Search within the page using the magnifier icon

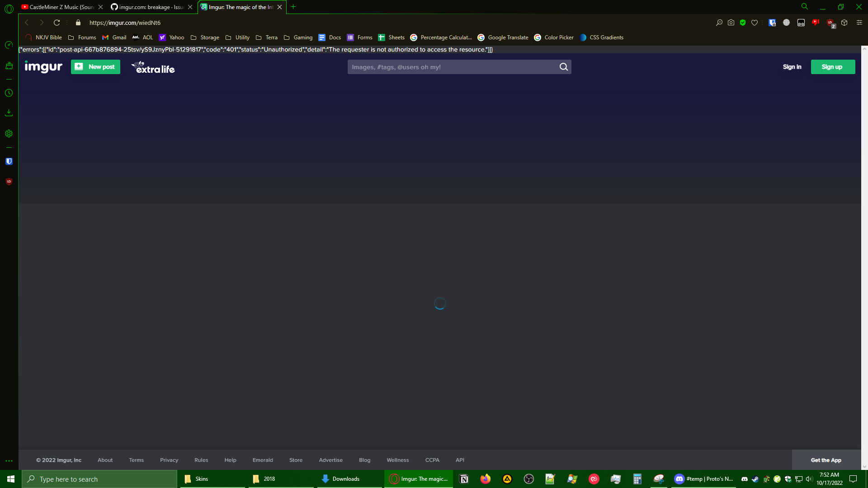[719, 22]
